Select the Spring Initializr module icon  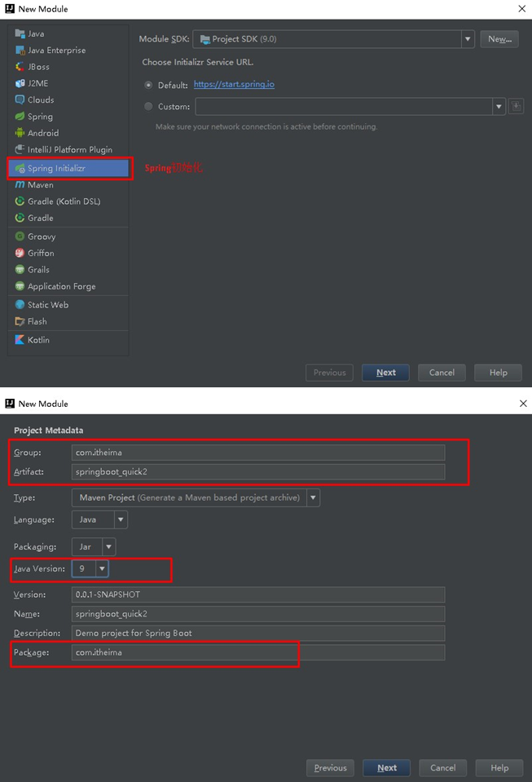click(x=20, y=168)
